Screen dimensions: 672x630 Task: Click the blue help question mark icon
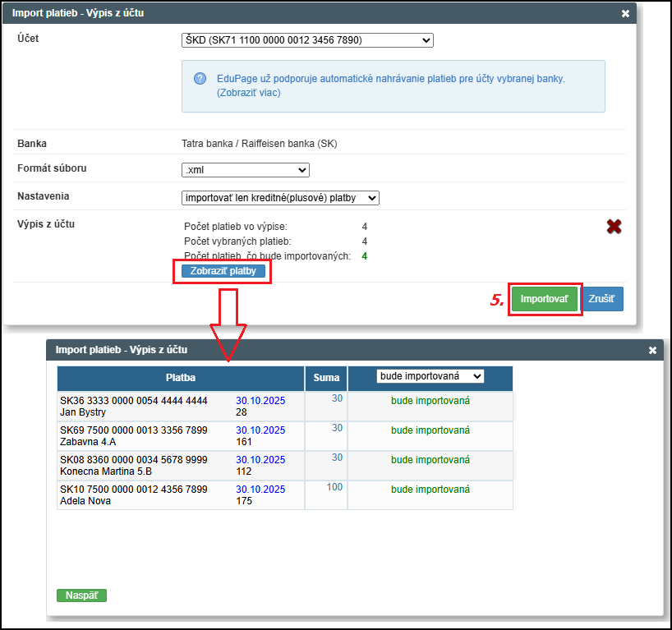click(200, 79)
